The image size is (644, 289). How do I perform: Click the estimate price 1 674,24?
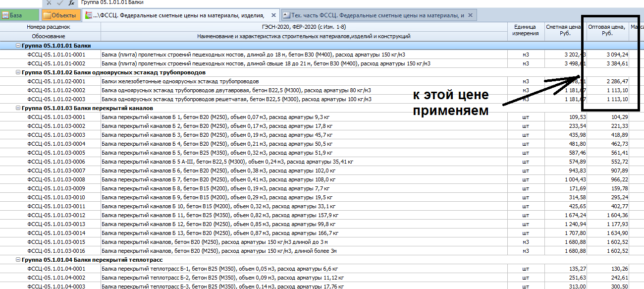point(575,215)
